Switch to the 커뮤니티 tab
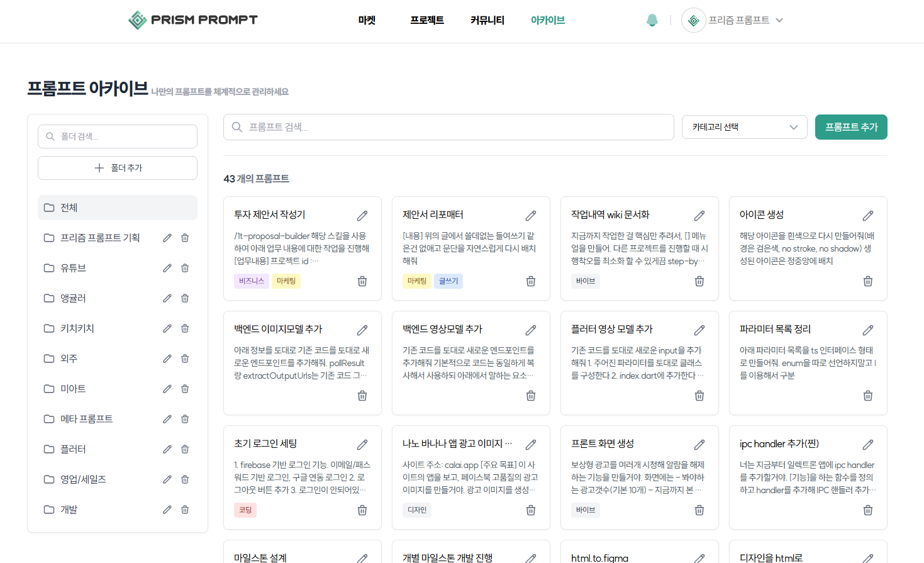The height and width of the screenshot is (563, 924). (487, 20)
